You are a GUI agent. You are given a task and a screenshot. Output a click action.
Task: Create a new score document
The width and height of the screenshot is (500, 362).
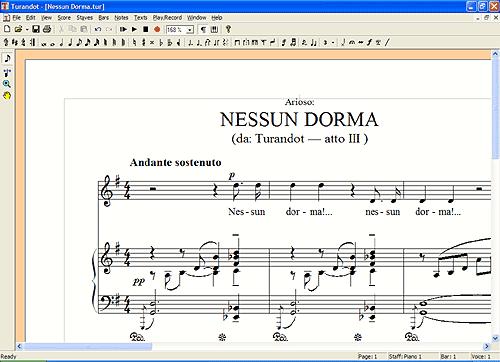coord(7,29)
